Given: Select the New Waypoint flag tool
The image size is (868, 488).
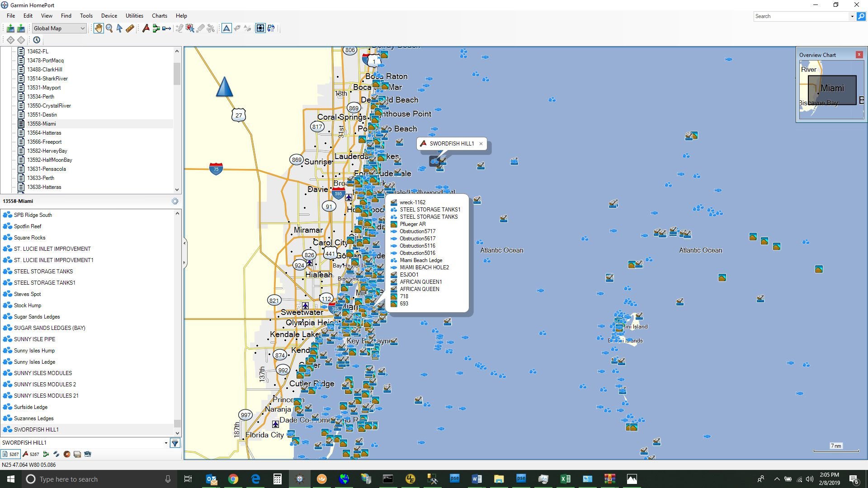Looking at the screenshot, I should [x=146, y=28].
